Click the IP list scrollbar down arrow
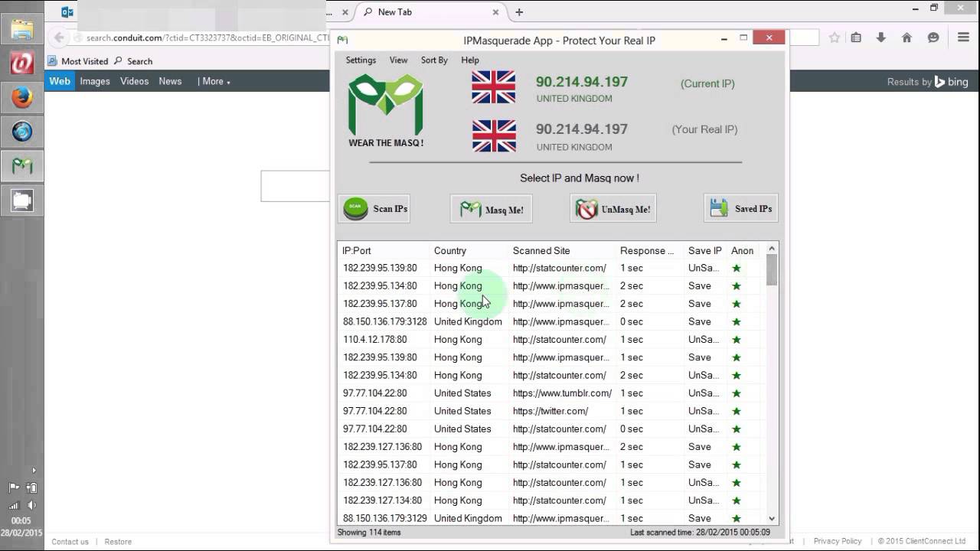 click(772, 518)
